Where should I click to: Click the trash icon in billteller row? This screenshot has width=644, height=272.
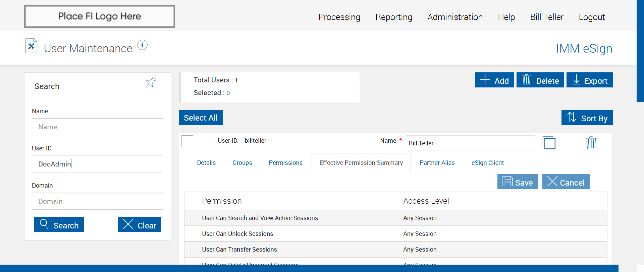click(591, 143)
